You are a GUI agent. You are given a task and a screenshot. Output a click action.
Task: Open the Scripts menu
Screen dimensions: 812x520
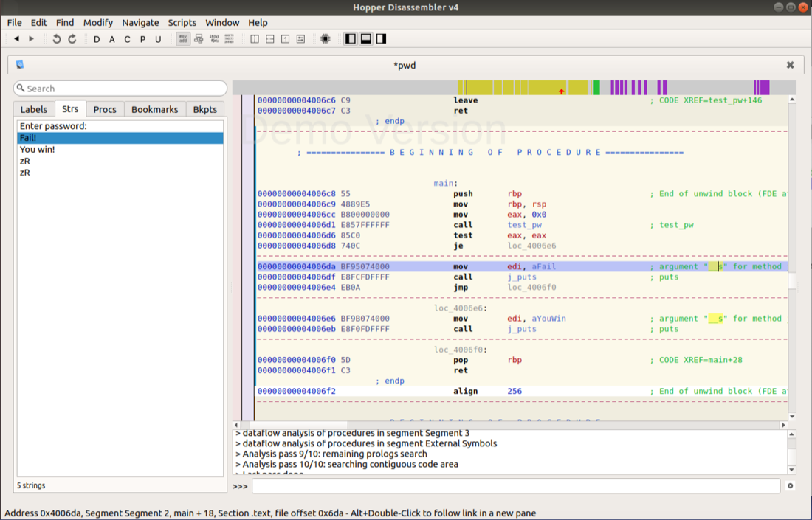[x=182, y=23]
